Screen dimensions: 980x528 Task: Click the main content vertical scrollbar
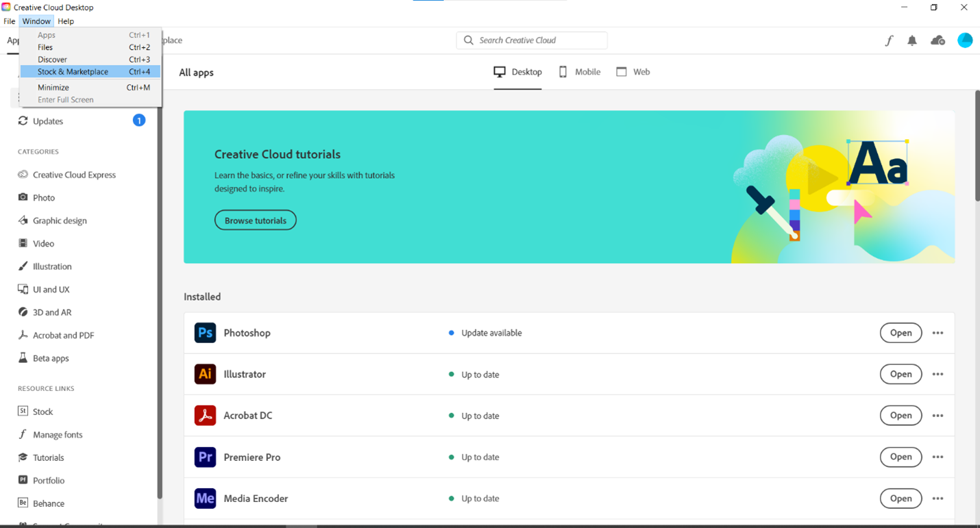pyautogui.click(x=977, y=146)
